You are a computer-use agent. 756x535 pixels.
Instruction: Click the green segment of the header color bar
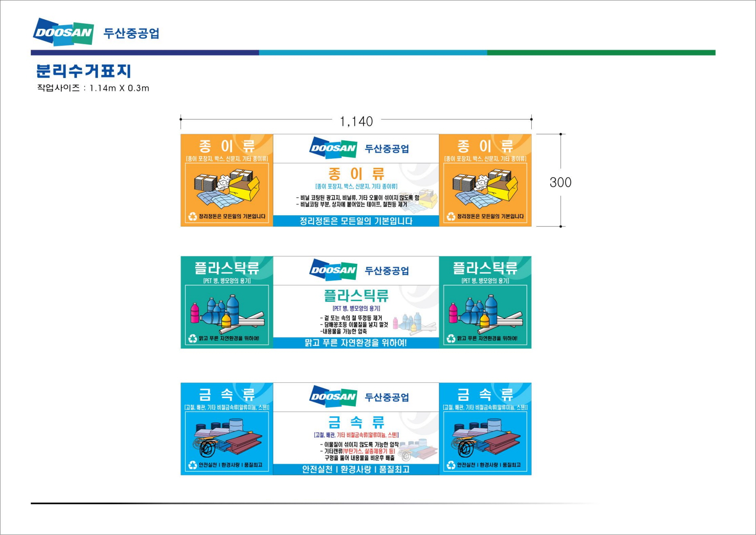[601, 53]
